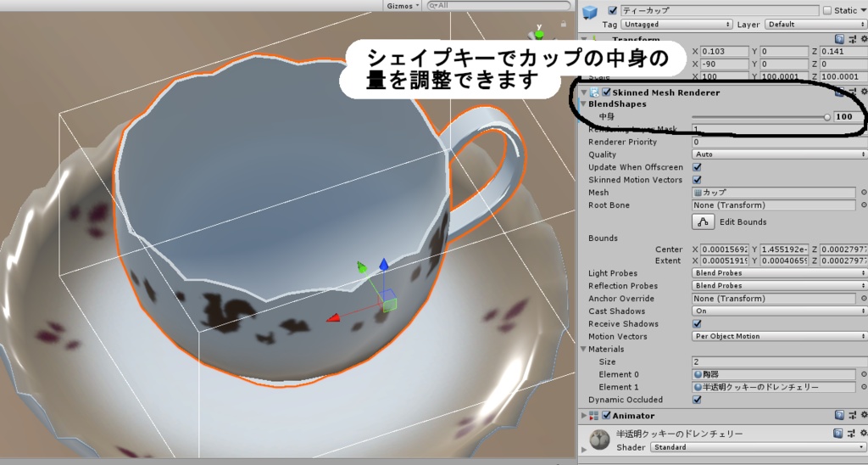Click the red X-axis move gizmo arrow

click(x=333, y=317)
